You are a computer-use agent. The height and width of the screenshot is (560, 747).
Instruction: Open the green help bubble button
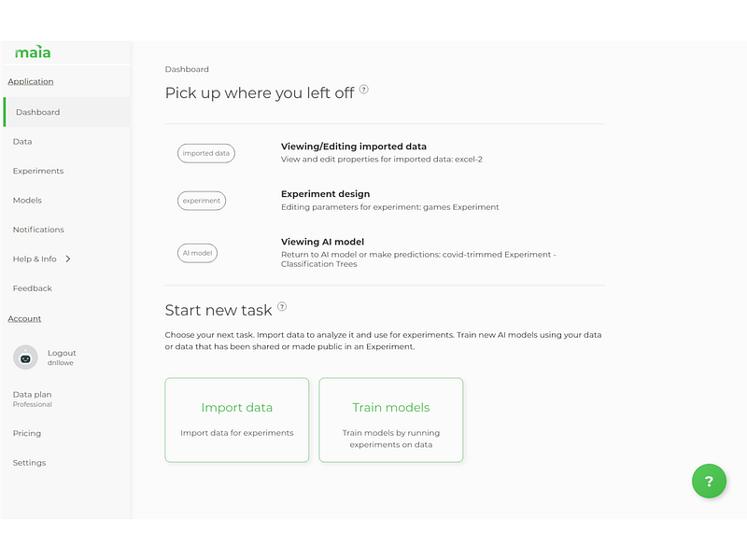click(709, 481)
